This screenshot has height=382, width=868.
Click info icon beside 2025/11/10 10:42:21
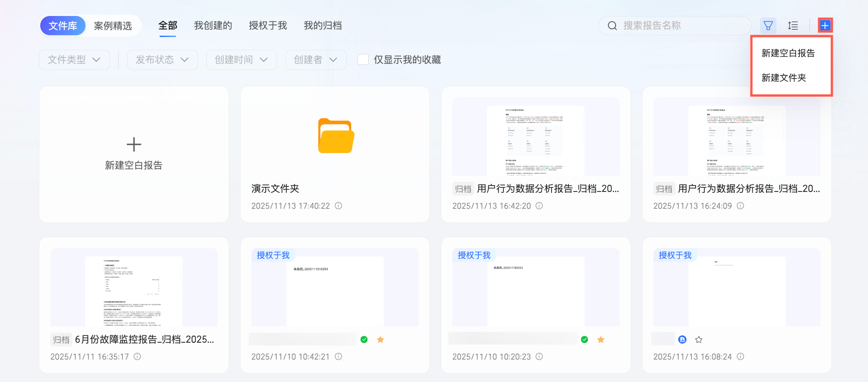(x=338, y=356)
